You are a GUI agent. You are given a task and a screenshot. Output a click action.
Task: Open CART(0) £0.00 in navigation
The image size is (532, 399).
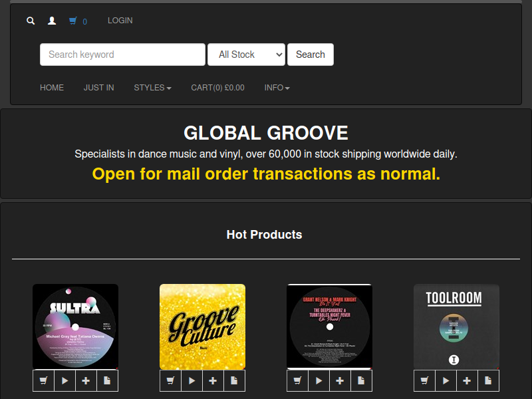[218, 88]
